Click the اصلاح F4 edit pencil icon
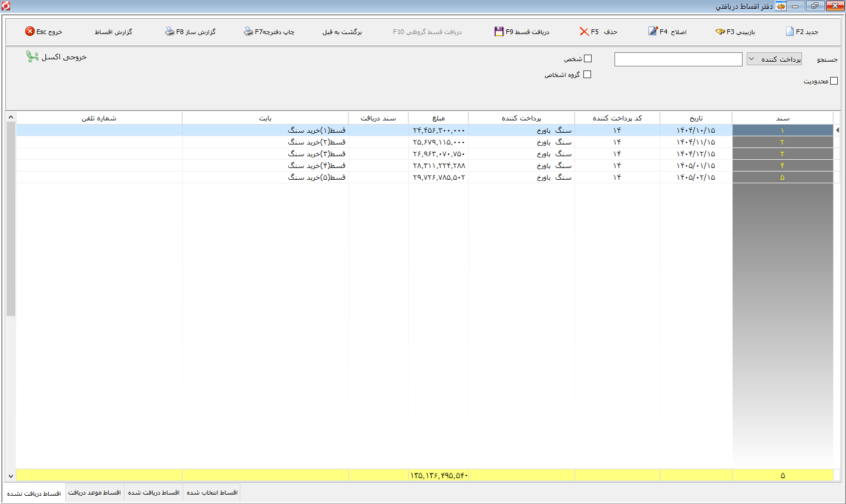The width and height of the screenshot is (846, 504). tap(653, 31)
